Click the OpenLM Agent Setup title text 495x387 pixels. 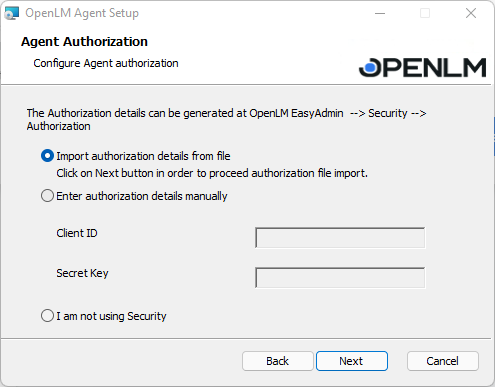click(82, 13)
